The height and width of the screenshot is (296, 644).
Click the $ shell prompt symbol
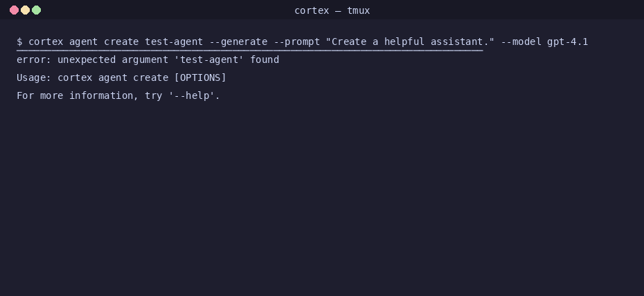[x=19, y=41]
